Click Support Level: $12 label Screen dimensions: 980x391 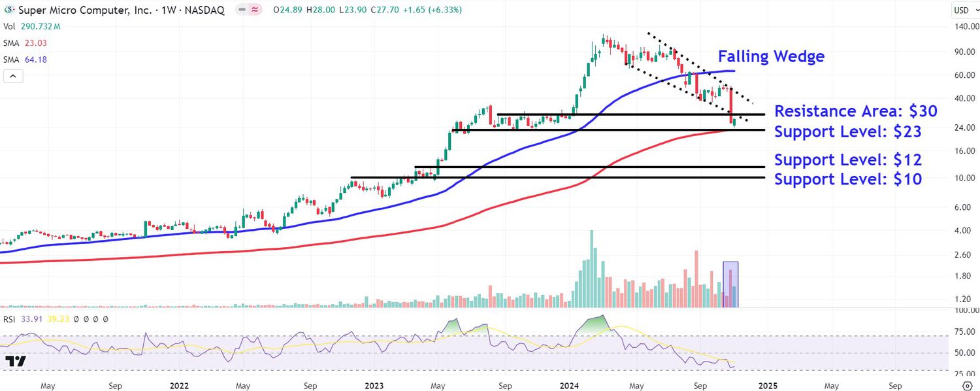click(847, 160)
